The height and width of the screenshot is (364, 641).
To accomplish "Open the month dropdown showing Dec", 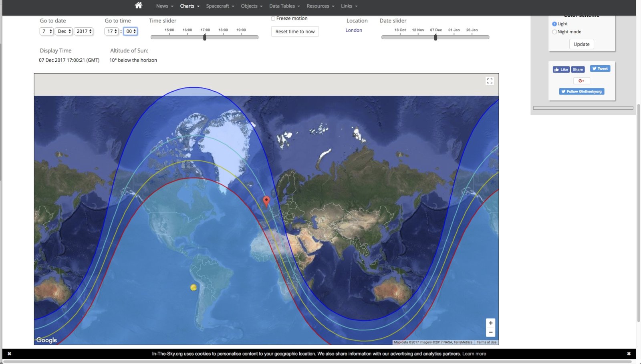I will click(x=64, y=31).
